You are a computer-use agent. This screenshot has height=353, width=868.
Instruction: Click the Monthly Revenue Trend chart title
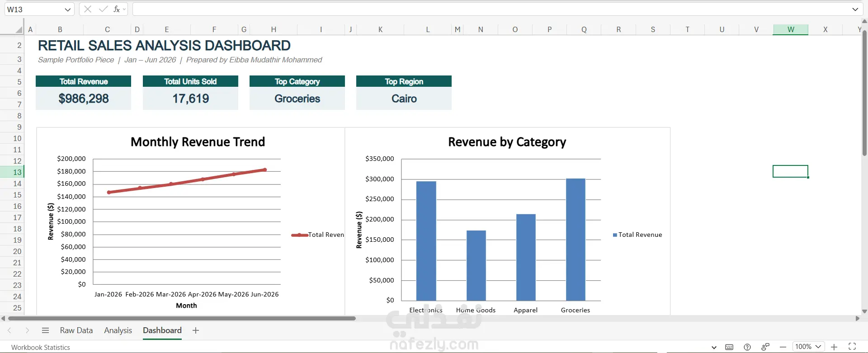[198, 142]
